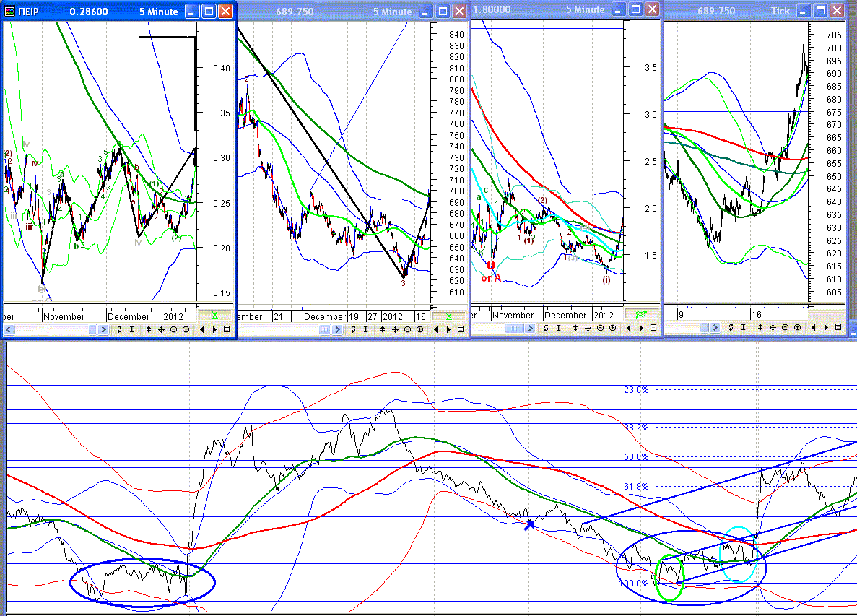Click the 61.8% Fibonacci level label
This screenshot has width=857, height=616.
click(636, 487)
